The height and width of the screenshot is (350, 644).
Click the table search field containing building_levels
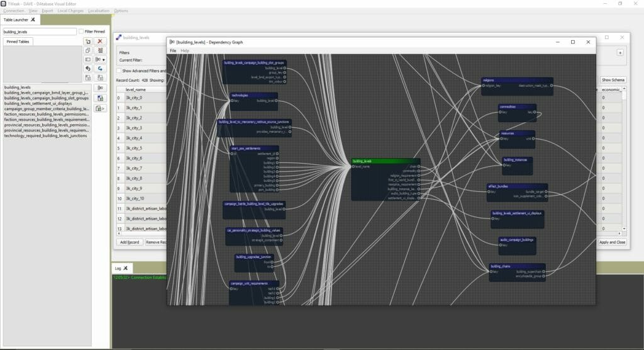pyautogui.click(x=39, y=31)
